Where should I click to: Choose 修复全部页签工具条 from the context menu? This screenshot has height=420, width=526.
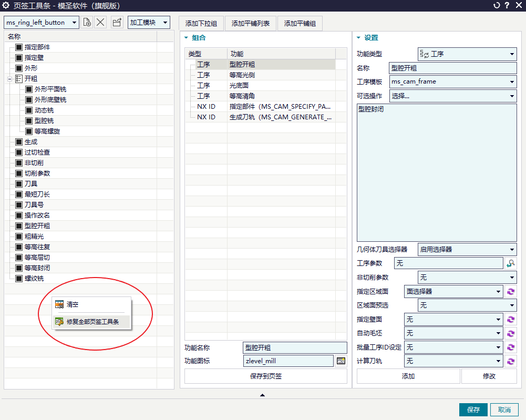91,322
